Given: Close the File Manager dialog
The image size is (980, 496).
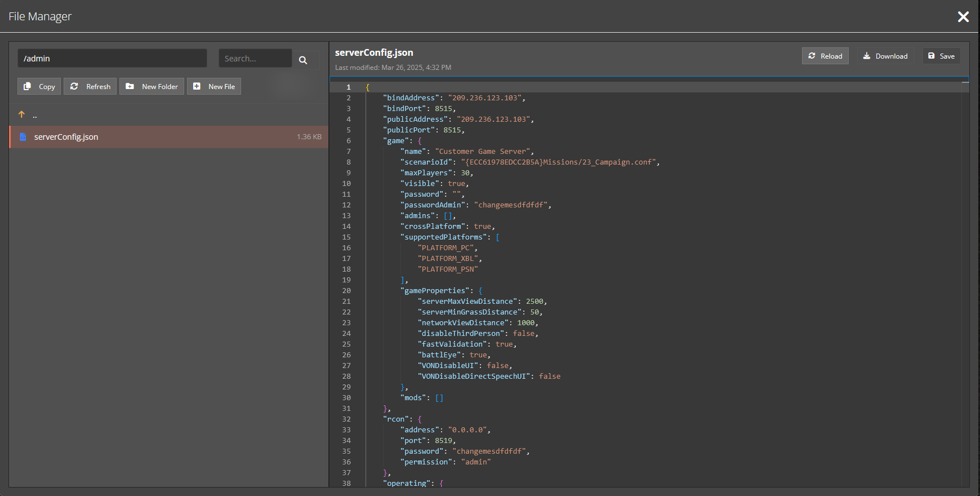Looking at the screenshot, I should (963, 17).
